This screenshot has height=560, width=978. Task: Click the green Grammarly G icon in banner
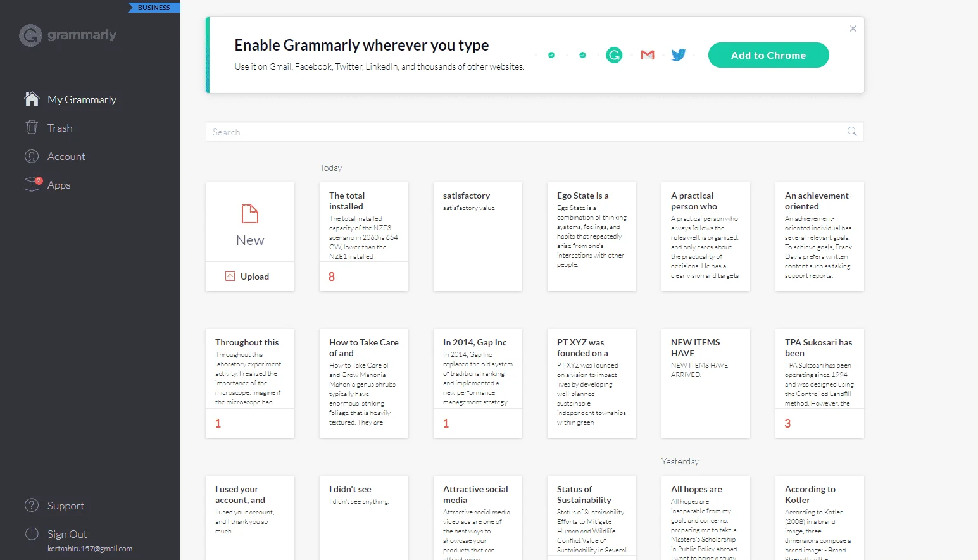click(x=614, y=55)
